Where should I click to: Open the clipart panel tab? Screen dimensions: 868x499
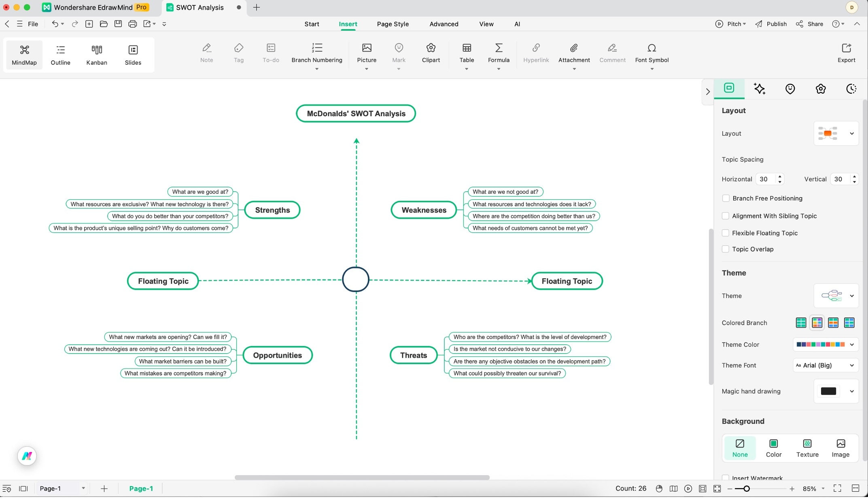820,89
